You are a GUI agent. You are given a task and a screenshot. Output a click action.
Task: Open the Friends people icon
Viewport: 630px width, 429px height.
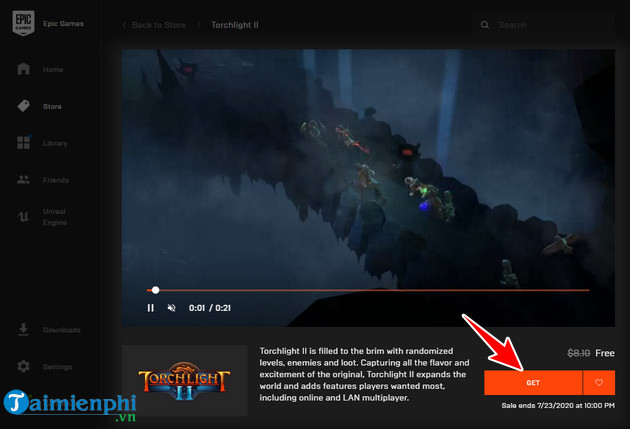(23, 180)
